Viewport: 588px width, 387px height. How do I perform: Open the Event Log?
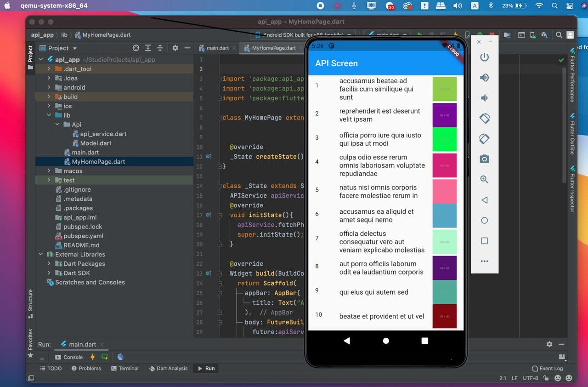[x=547, y=368]
